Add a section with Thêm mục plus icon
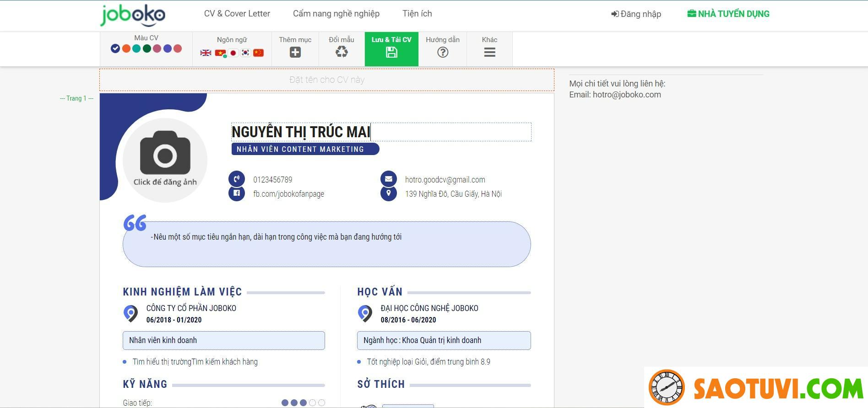Screen dimensions: 868x408 pos(295,52)
